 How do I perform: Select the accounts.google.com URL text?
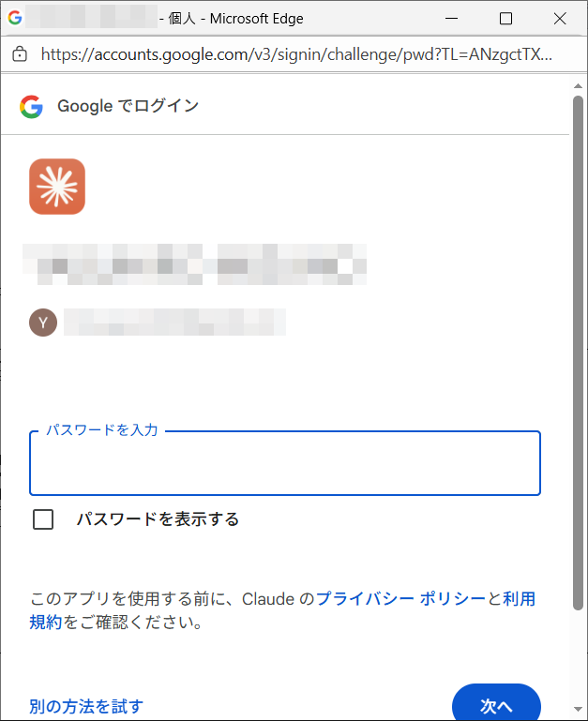pyautogui.click(x=296, y=53)
